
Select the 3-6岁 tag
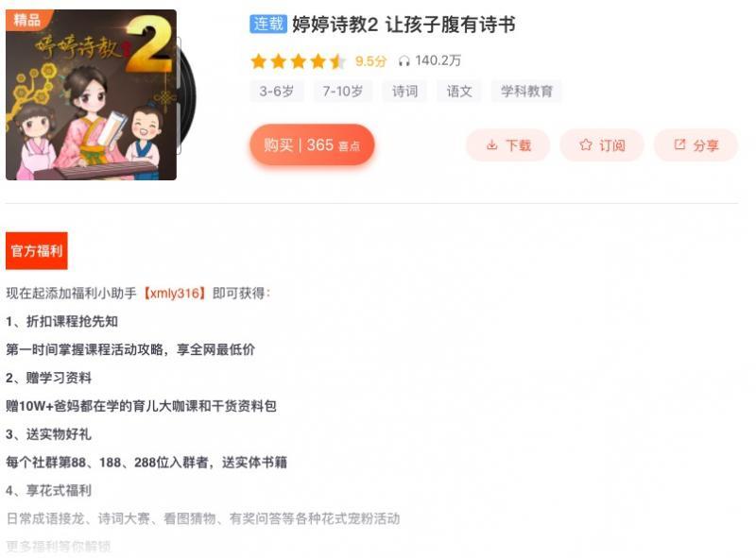[277, 91]
